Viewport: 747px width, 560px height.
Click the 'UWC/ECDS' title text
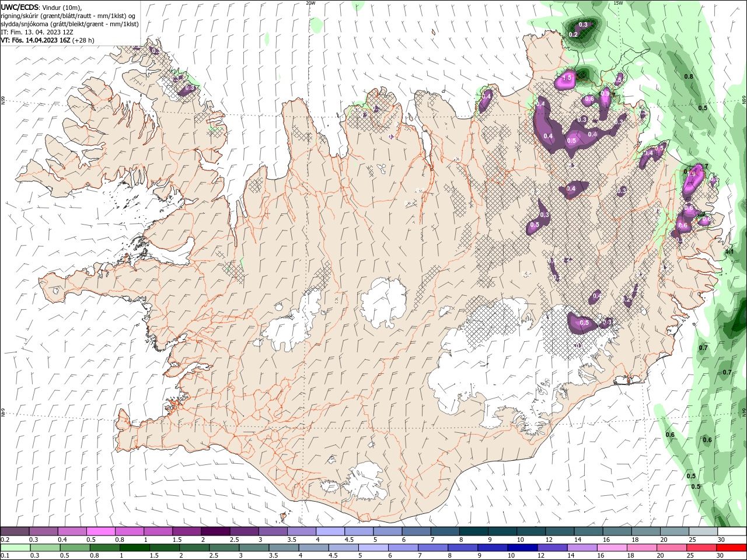[20, 6]
